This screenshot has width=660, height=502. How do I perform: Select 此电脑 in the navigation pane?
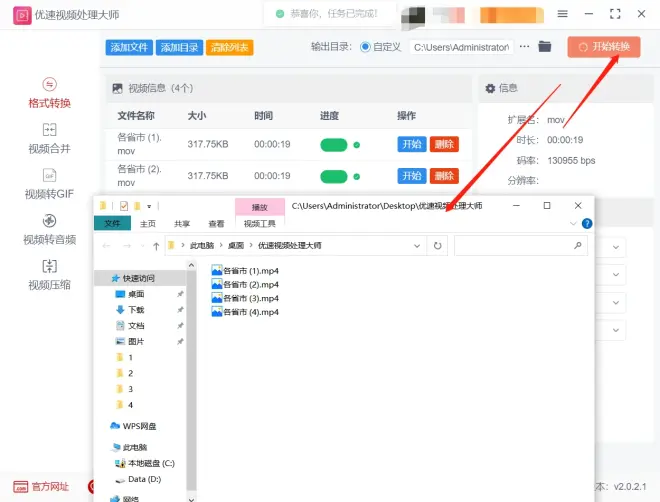135,447
